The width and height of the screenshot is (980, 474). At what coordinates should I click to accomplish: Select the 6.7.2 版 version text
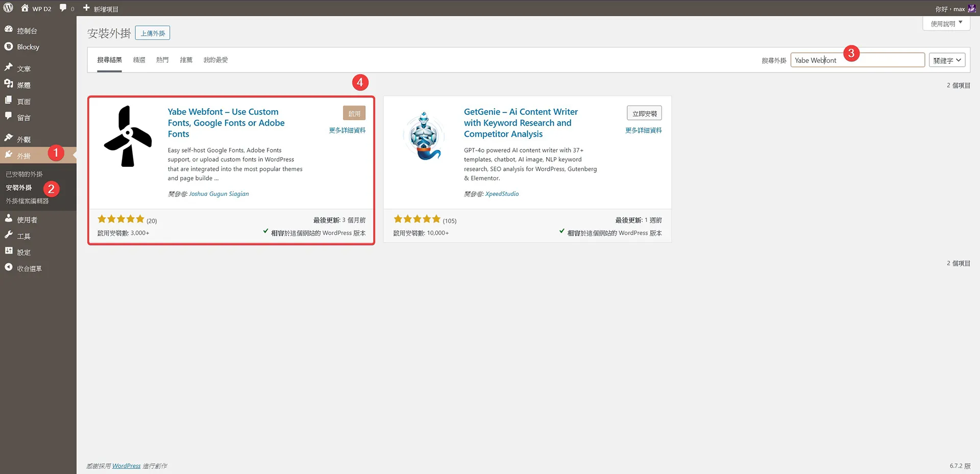960,466
